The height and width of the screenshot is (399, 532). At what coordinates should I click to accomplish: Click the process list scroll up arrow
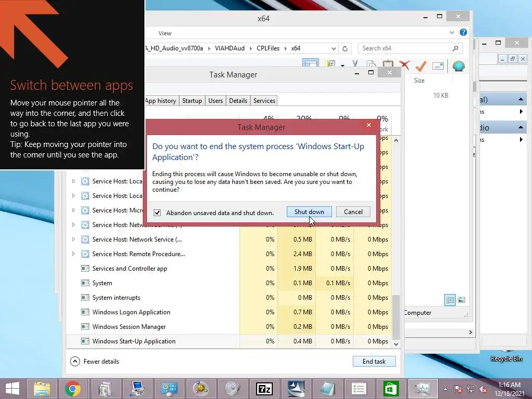pos(395,140)
